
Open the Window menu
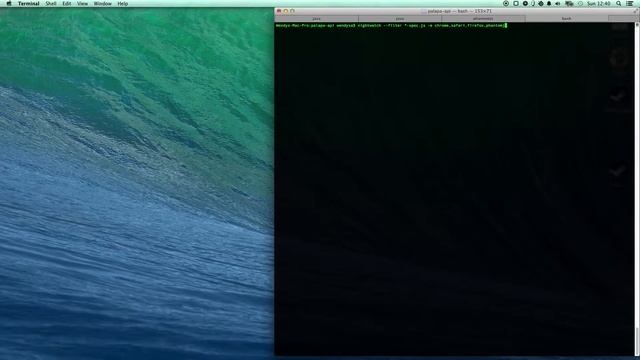102,3
